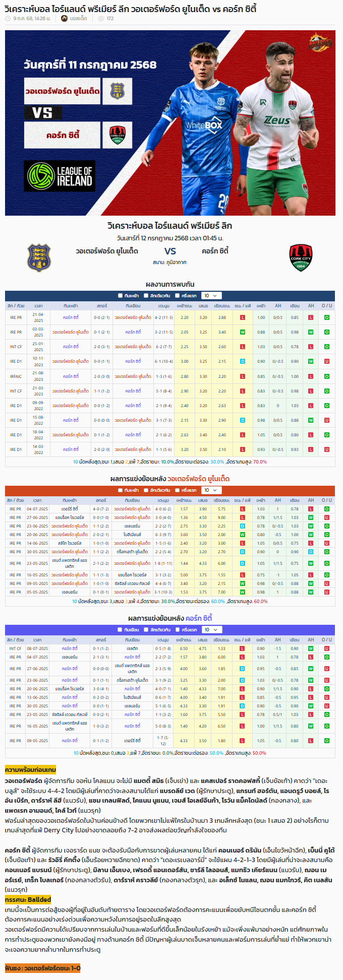This screenshot has height=980, width=343.
Task: Click the site logo at banner top right
Action: [x=320, y=42]
